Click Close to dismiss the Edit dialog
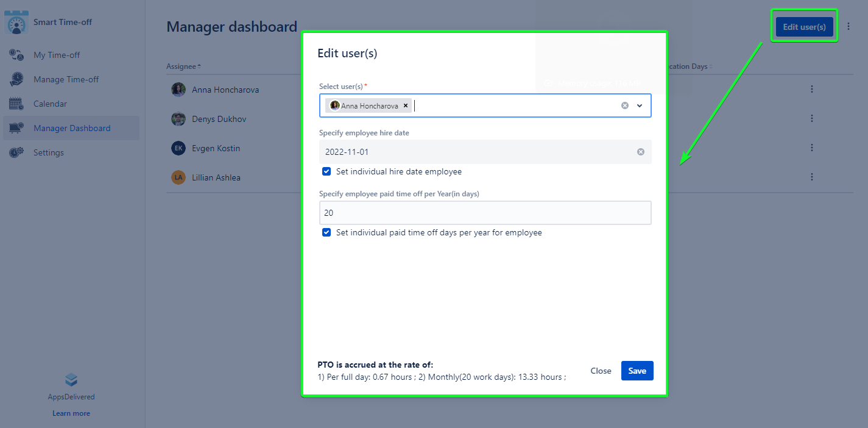The image size is (868, 428). (x=601, y=371)
